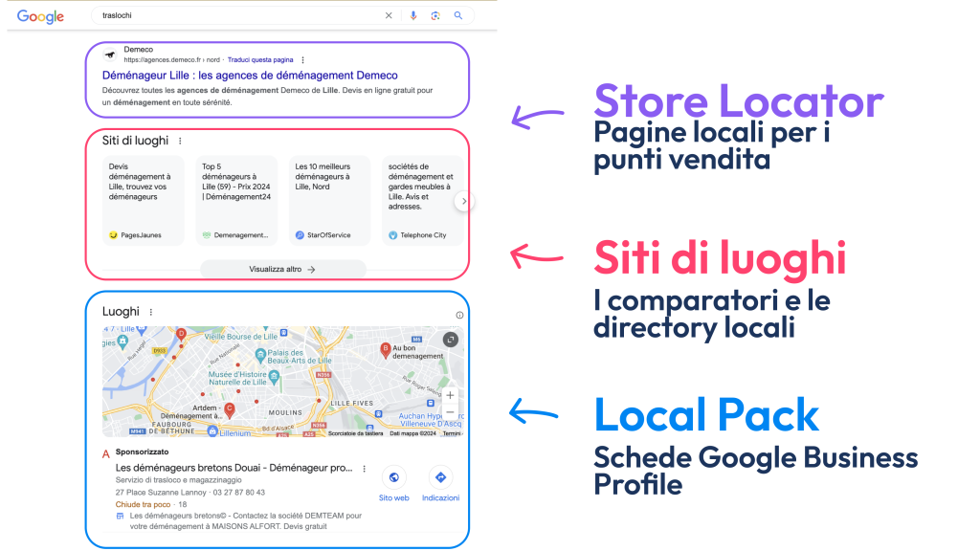Click the info icon in the Luoghi panel
The width and height of the screenshot is (980, 551).
pyautogui.click(x=459, y=316)
